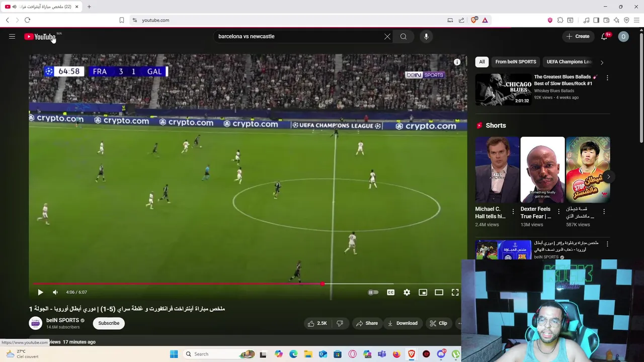Open File Explorer from taskbar
The image size is (644, 362).
point(308,354)
